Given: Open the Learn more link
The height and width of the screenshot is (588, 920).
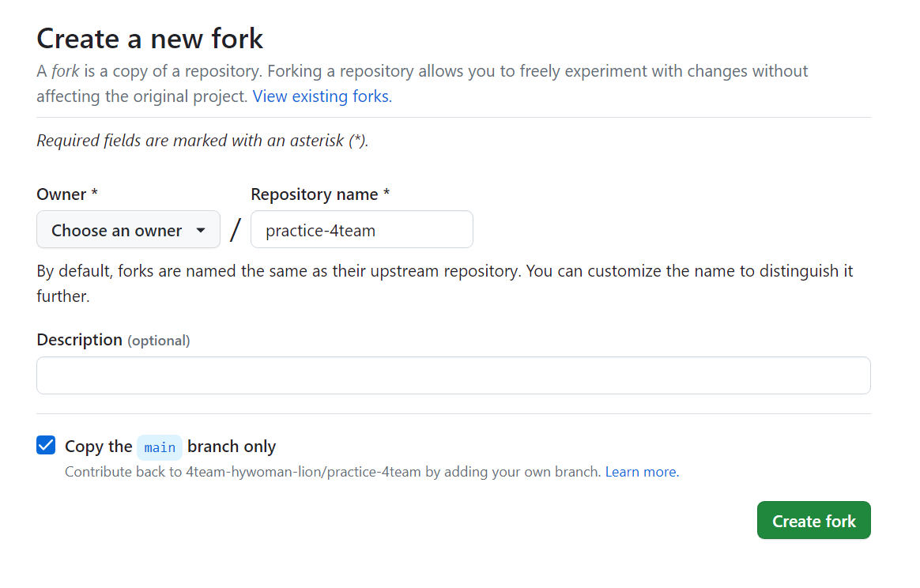Looking at the screenshot, I should click(x=642, y=472).
